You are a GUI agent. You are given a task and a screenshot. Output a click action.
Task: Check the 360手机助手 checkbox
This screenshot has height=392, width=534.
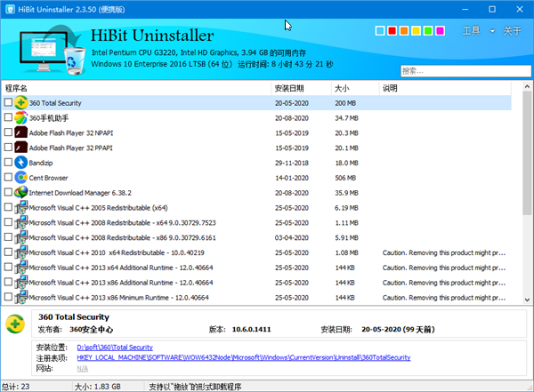[8, 117]
